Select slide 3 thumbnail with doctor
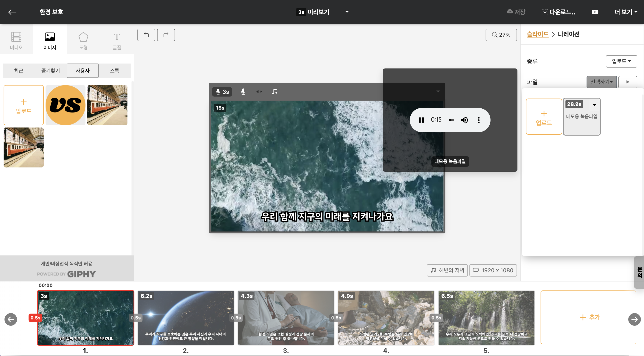 (x=286, y=317)
